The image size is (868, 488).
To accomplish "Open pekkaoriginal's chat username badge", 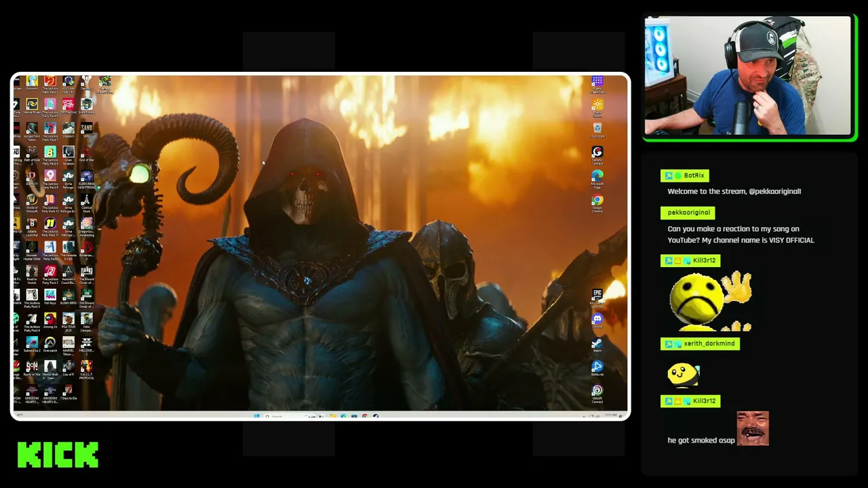I will [688, 212].
